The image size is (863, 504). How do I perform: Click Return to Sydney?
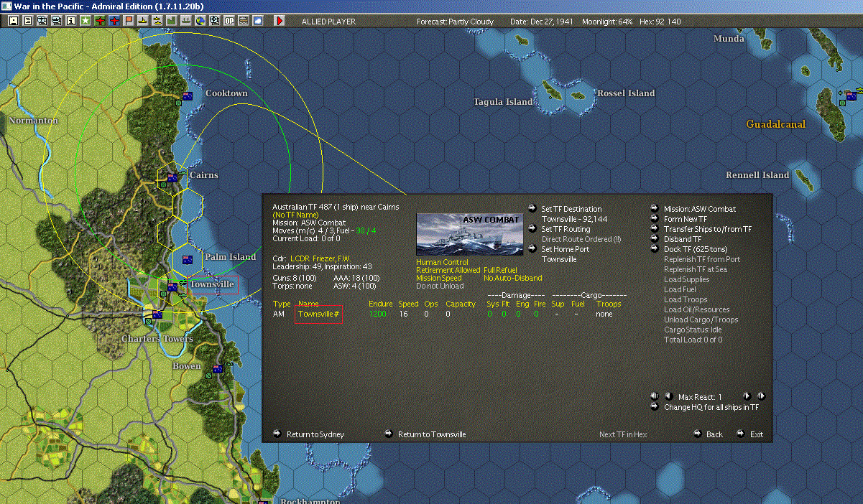pyautogui.click(x=315, y=434)
